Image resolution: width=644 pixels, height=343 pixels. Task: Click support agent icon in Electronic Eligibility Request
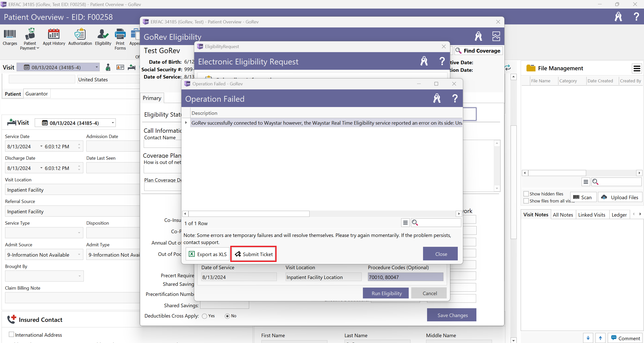tap(424, 61)
